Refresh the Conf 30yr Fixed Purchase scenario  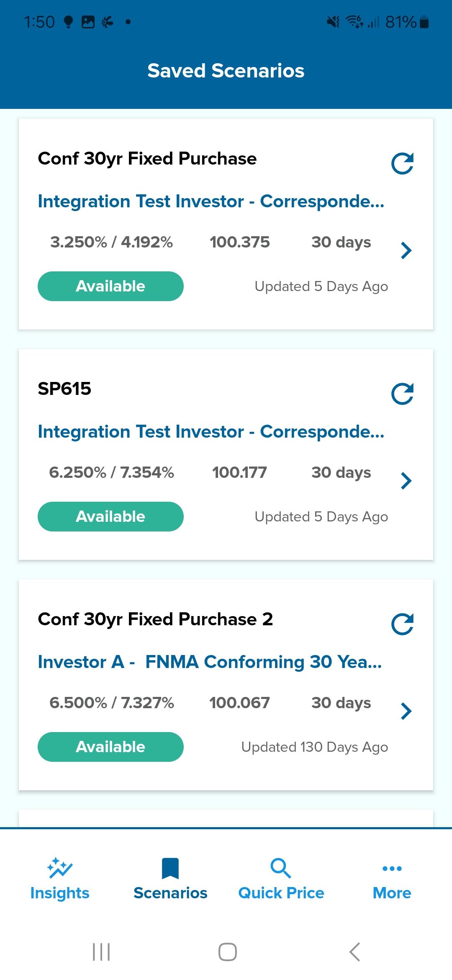tap(402, 163)
